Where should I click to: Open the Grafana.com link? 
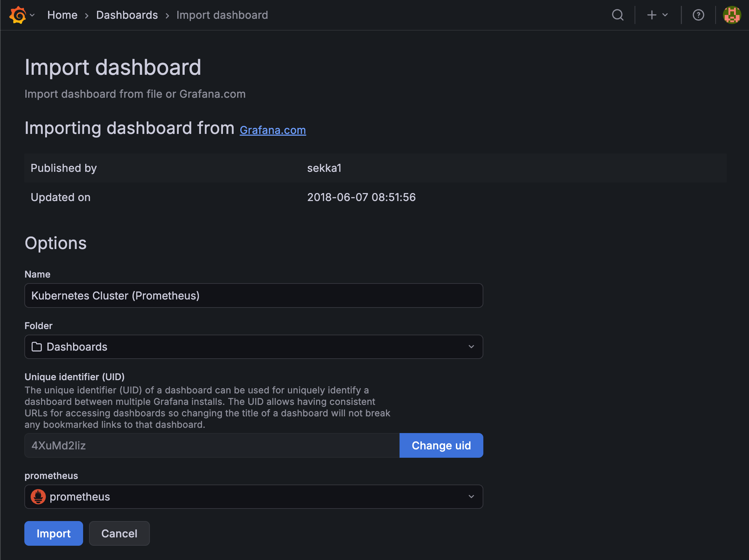pyautogui.click(x=273, y=130)
